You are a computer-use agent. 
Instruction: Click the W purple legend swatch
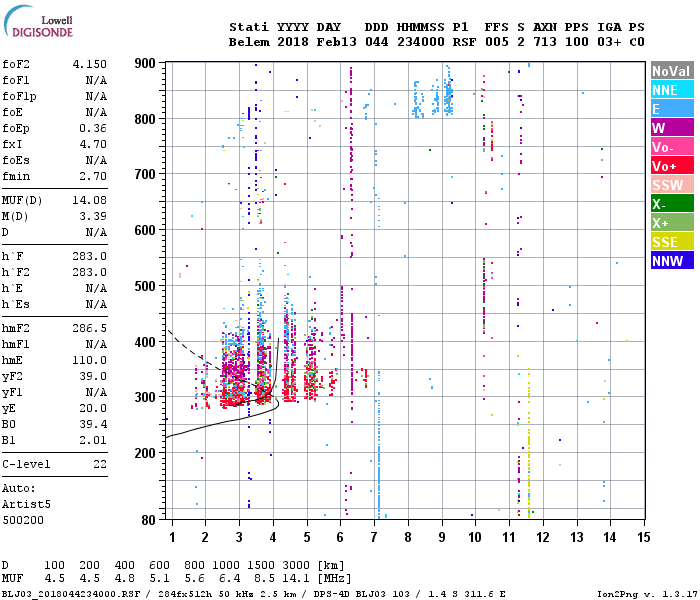click(x=672, y=128)
